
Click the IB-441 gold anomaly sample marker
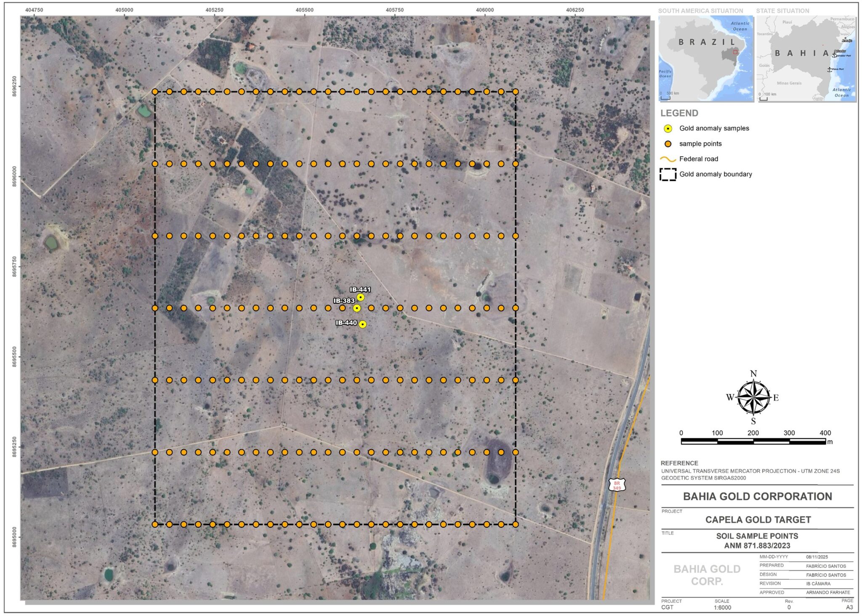(360, 297)
